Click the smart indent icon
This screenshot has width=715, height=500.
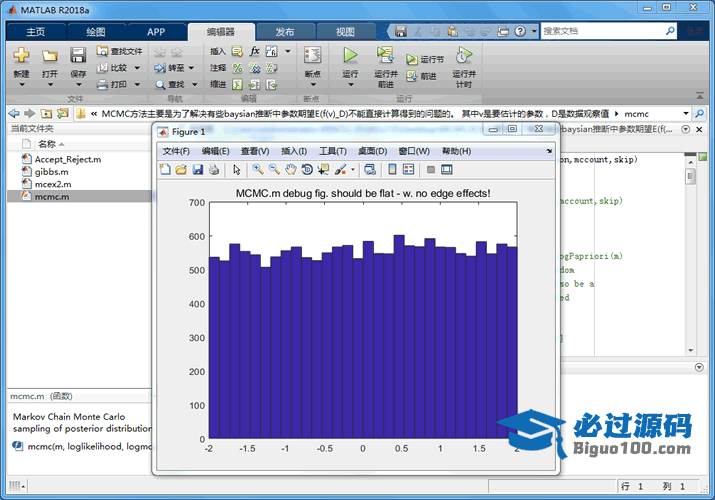[237, 85]
